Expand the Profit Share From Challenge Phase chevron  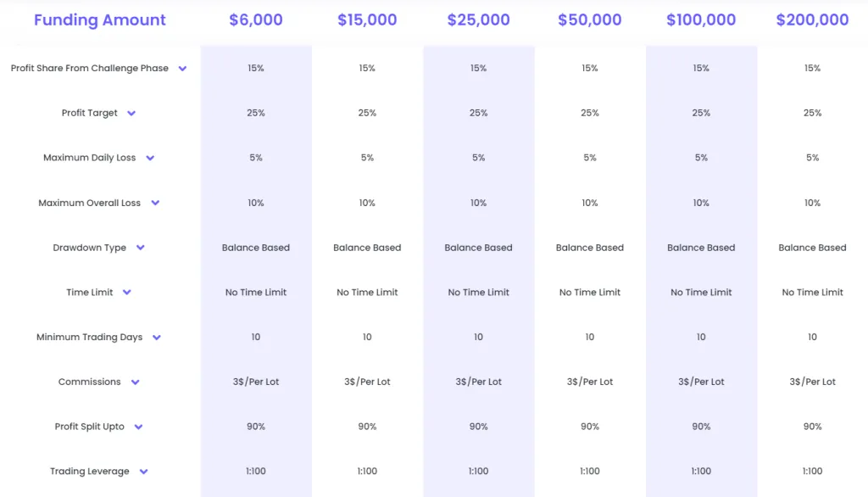[184, 69]
